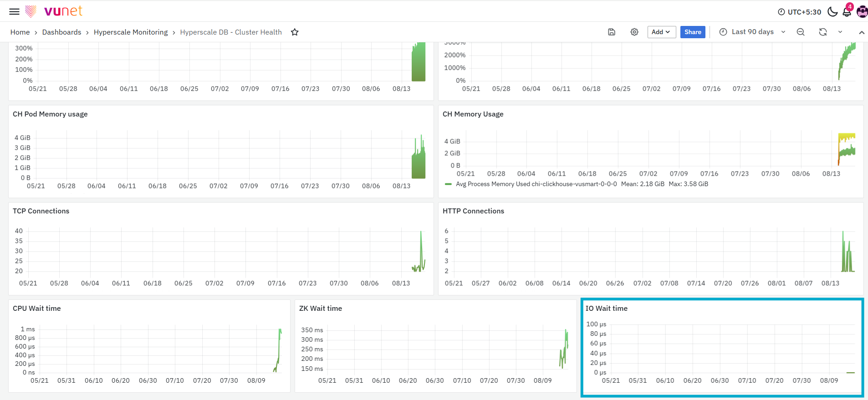Expand the Add dropdown
Image resolution: width=868 pixels, height=400 pixels.
[x=661, y=32]
